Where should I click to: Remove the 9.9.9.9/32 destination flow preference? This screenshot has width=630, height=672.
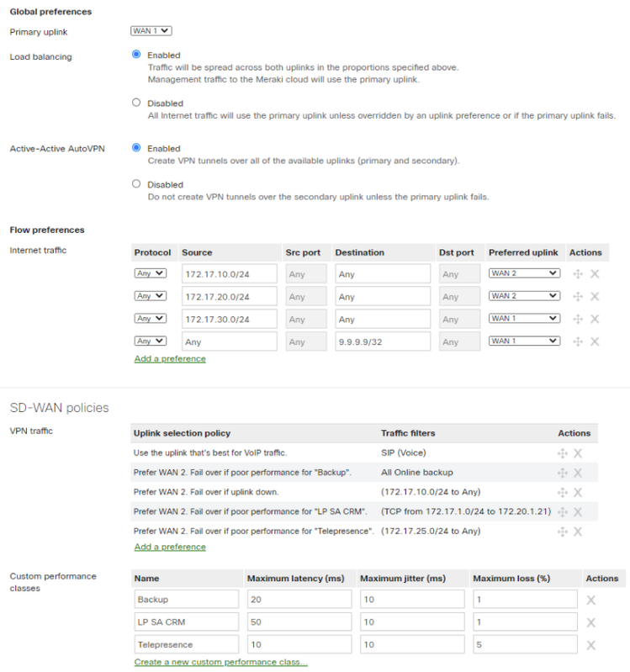[x=595, y=341]
